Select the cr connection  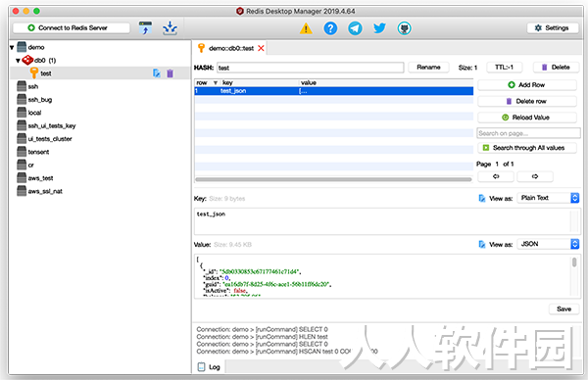click(x=30, y=165)
